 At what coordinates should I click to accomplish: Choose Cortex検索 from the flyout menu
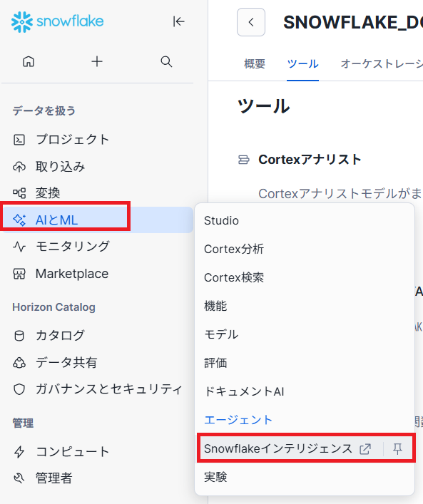pos(305,278)
